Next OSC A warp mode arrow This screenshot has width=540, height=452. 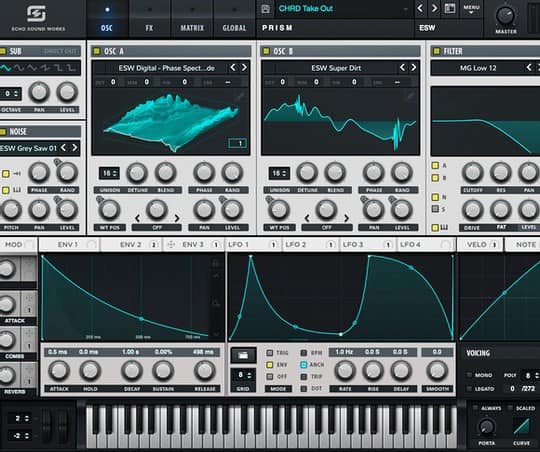177,218
